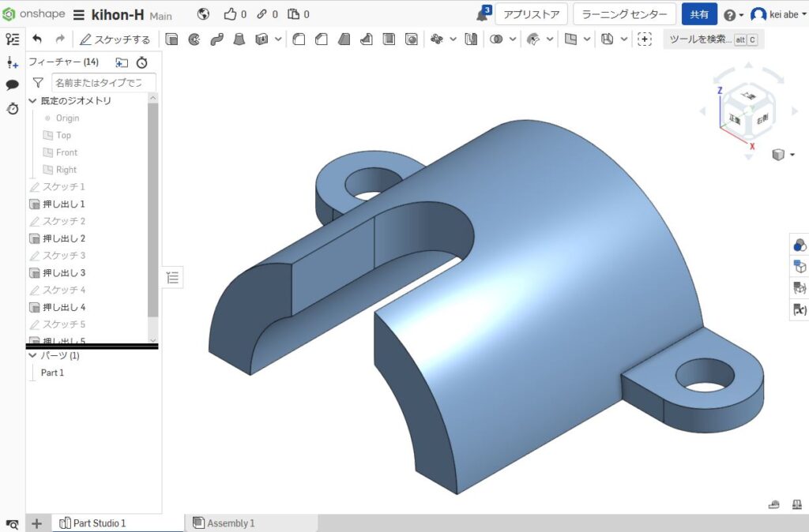Open the face modify tool dropdown arrow

point(550,39)
